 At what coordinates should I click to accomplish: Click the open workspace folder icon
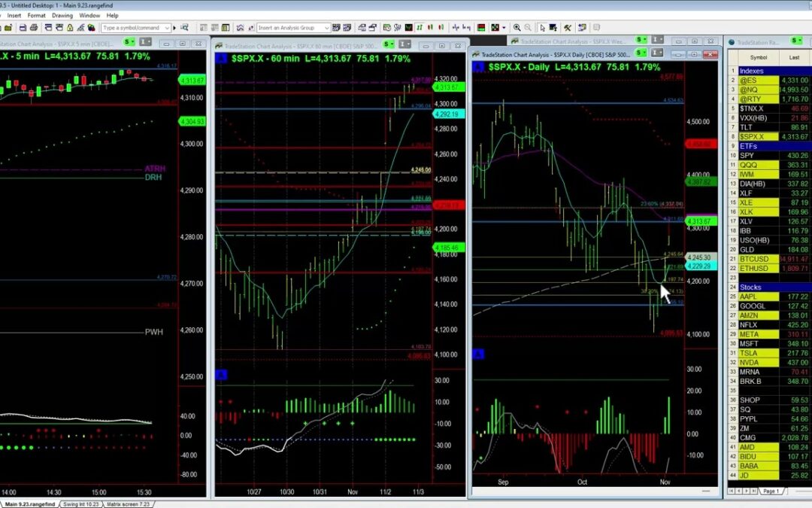click(9, 28)
